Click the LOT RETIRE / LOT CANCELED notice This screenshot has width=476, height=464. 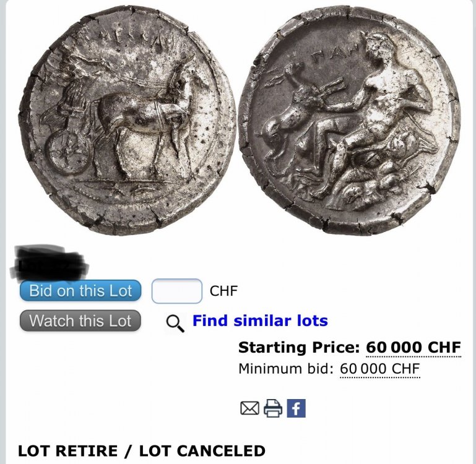[142, 451]
